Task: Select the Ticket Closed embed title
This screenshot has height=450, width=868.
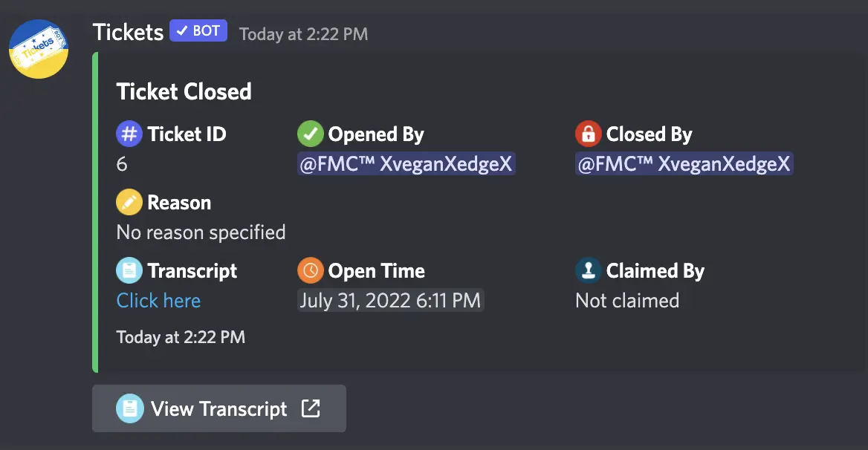Action: (x=184, y=91)
